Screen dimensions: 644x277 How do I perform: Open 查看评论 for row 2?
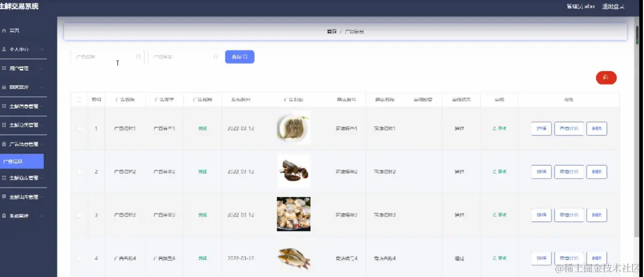pos(569,172)
